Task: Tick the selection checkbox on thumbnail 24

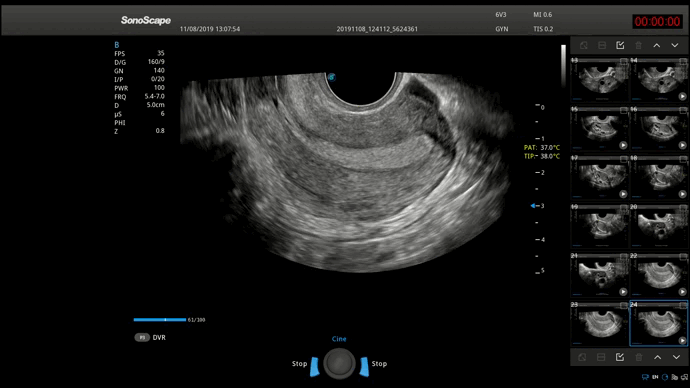Action: (x=683, y=305)
